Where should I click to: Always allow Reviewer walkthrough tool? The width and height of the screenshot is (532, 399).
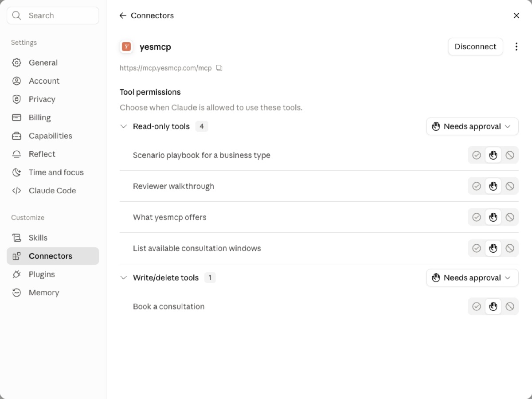click(477, 186)
